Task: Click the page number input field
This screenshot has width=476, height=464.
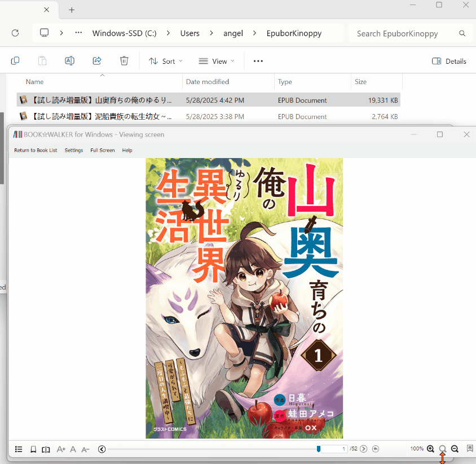Action: [334, 449]
